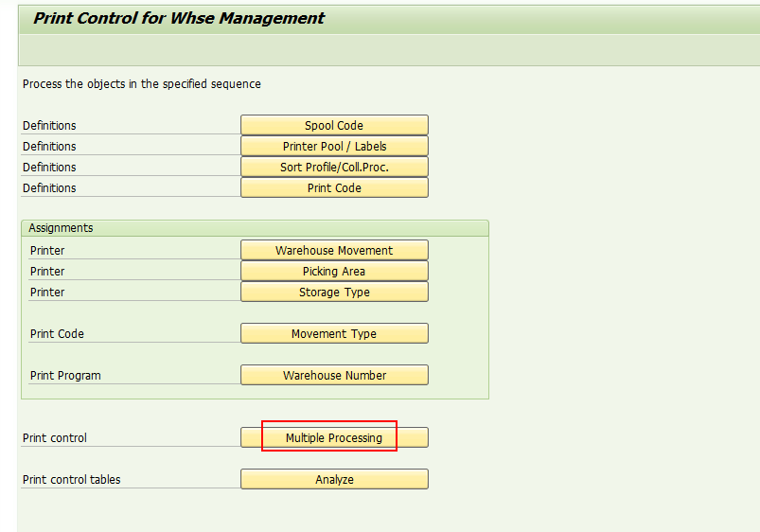Open Movement Type print code assignment

(x=334, y=333)
